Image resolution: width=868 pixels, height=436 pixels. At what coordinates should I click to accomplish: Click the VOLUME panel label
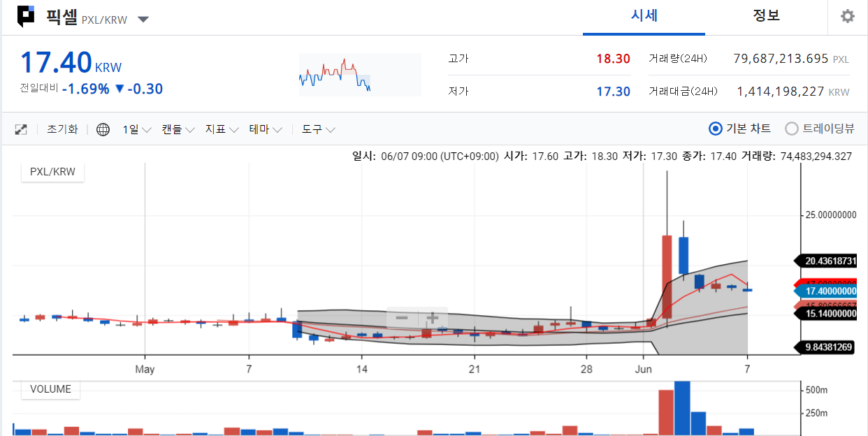pyautogui.click(x=50, y=389)
